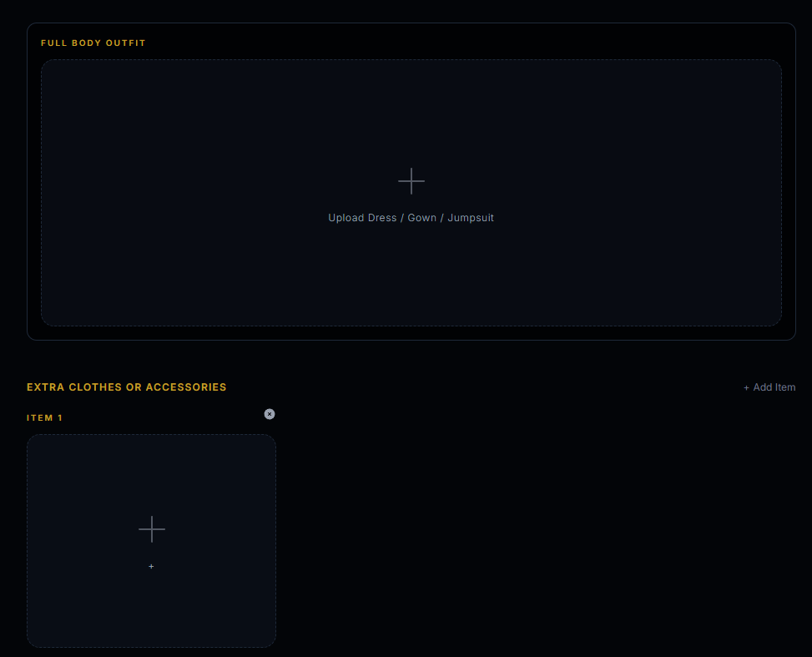
Task: Click the plus sign before Add Item
Action: 746,387
